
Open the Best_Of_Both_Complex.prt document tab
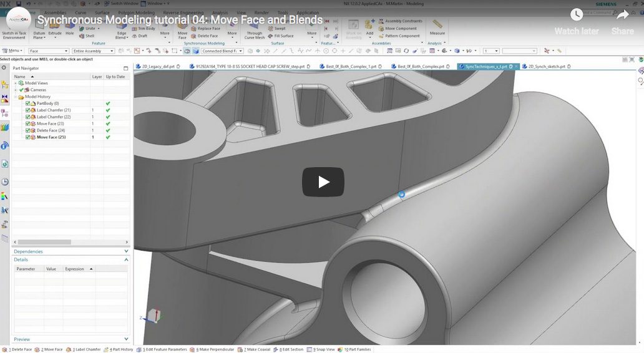point(421,67)
